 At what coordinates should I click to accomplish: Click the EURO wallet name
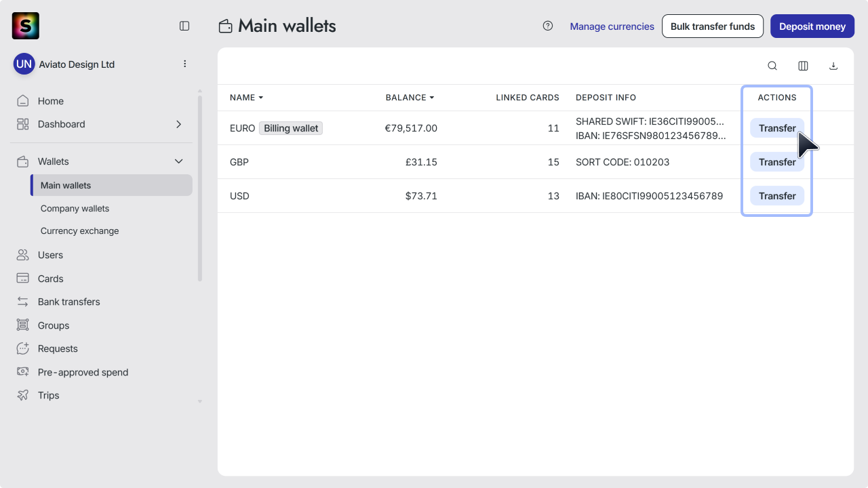[242, 128]
